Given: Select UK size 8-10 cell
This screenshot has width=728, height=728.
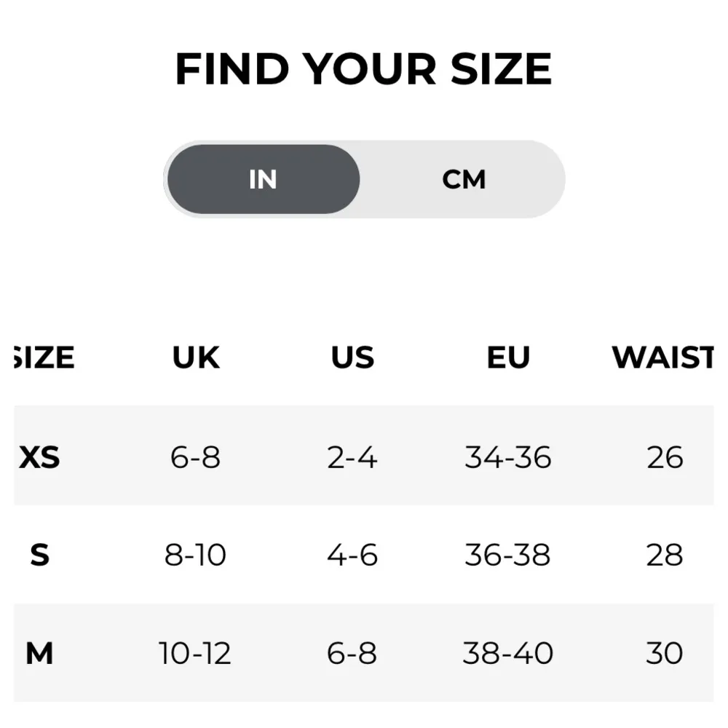Looking at the screenshot, I should click(196, 555).
